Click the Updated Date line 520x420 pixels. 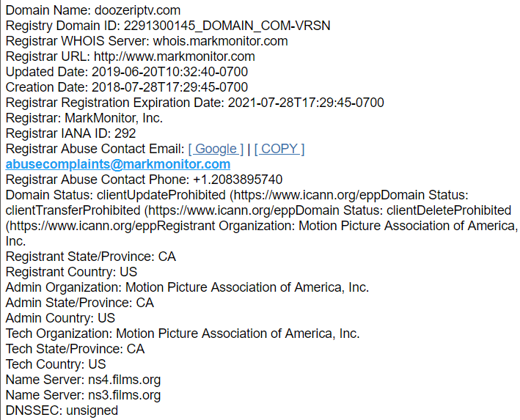coord(127,72)
